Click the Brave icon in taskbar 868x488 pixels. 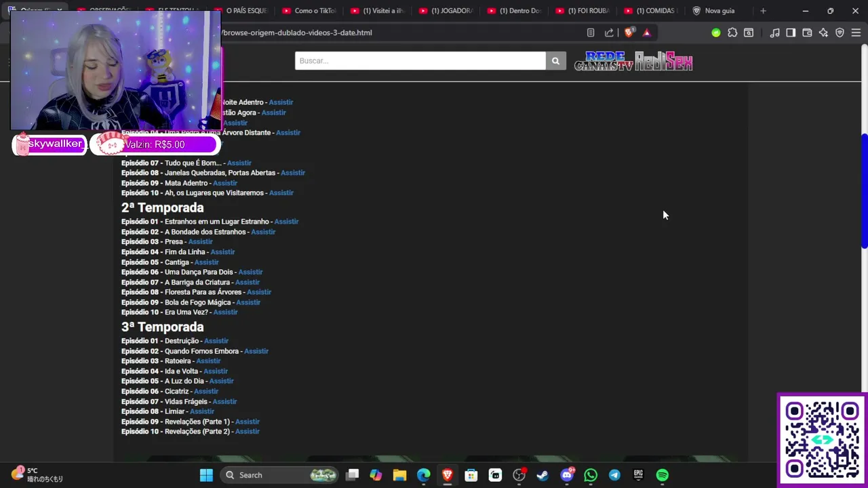coord(448,475)
